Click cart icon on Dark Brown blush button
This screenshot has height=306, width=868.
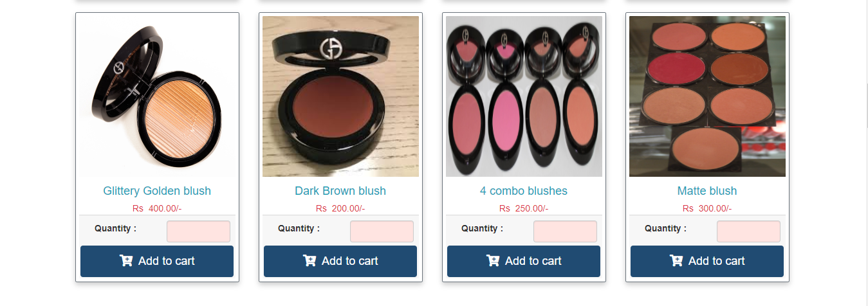click(x=309, y=260)
